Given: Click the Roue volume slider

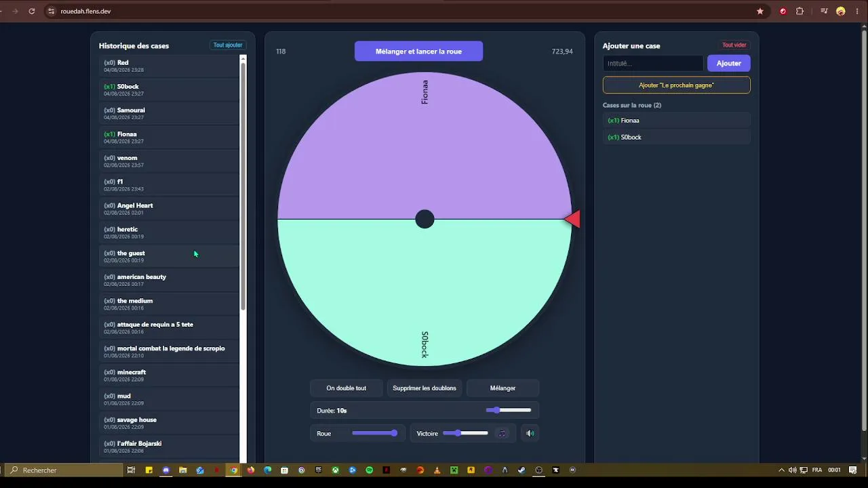Looking at the screenshot, I should point(375,433).
